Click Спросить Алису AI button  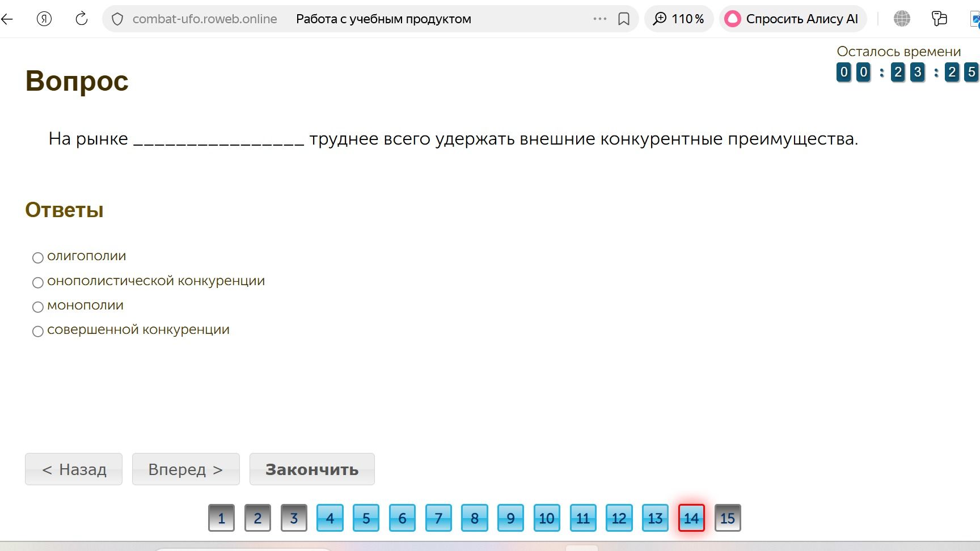(x=793, y=19)
